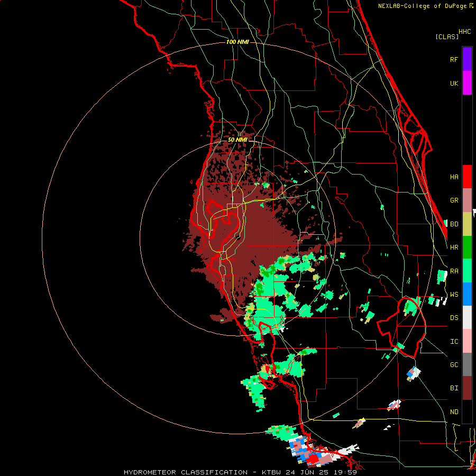Image resolution: width=476 pixels, height=476 pixels.
Task: Click the "IC" legend label
Action: coord(454,342)
